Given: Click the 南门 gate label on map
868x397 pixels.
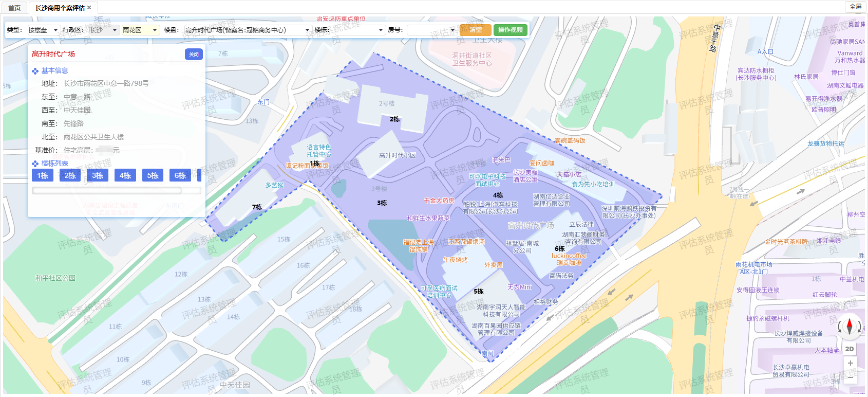Looking at the screenshot, I should tap(487, 353).
